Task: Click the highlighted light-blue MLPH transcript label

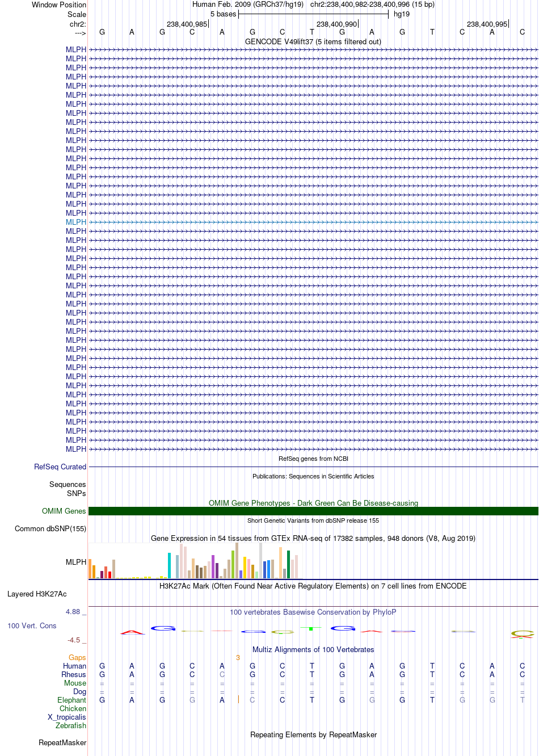Action: (x=76, y=222)
